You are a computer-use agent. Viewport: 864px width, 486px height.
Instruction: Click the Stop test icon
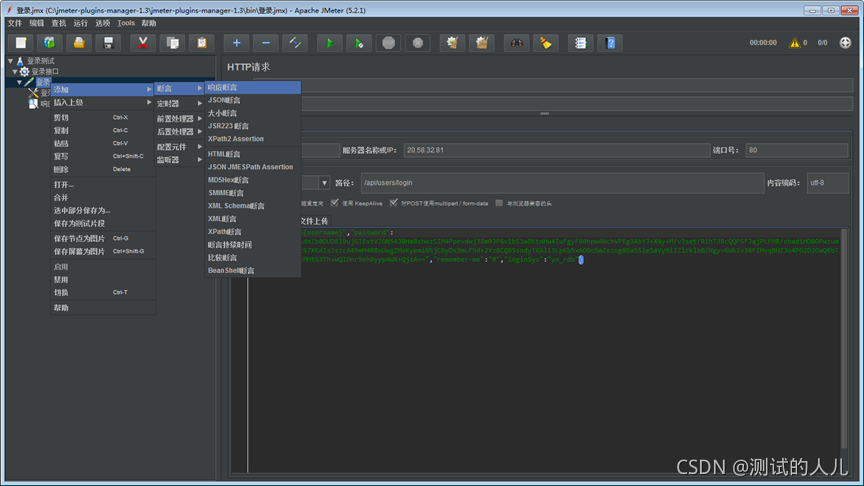click(x=388, y=43)
